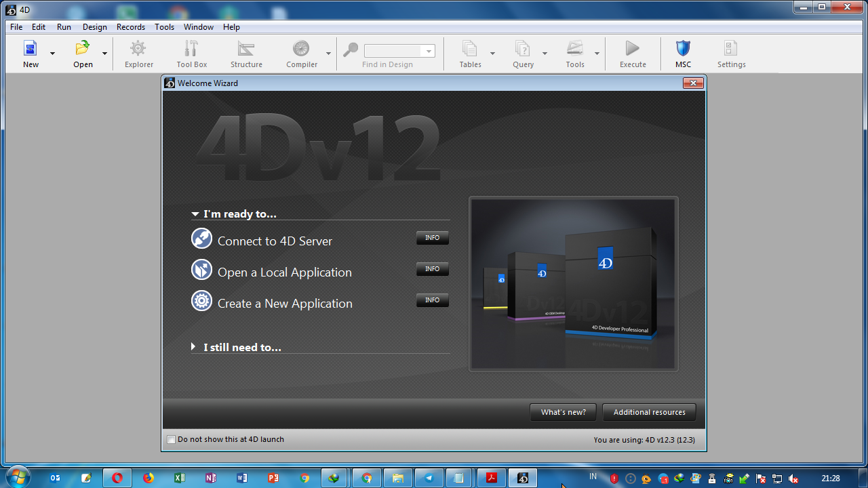This screenshot has height=488, width=868.
Task: Select the Connect to 4D Server link
Action: coord(275,241)
